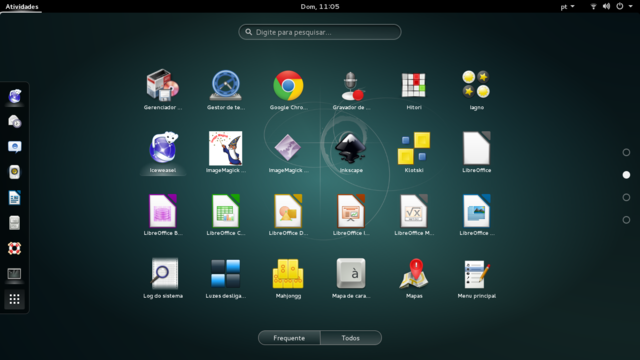Open the monitor icon in the dock
Screen dimensions: 640x360
(x=15, y=274)
